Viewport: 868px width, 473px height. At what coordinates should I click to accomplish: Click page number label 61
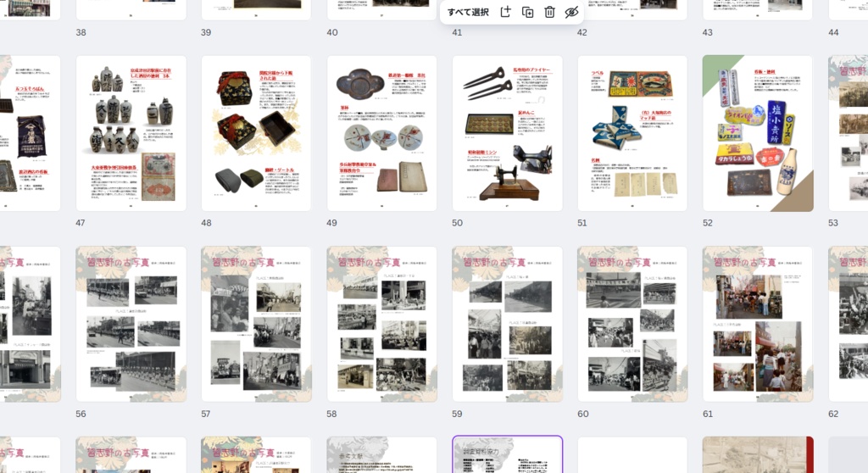[708, 414]
